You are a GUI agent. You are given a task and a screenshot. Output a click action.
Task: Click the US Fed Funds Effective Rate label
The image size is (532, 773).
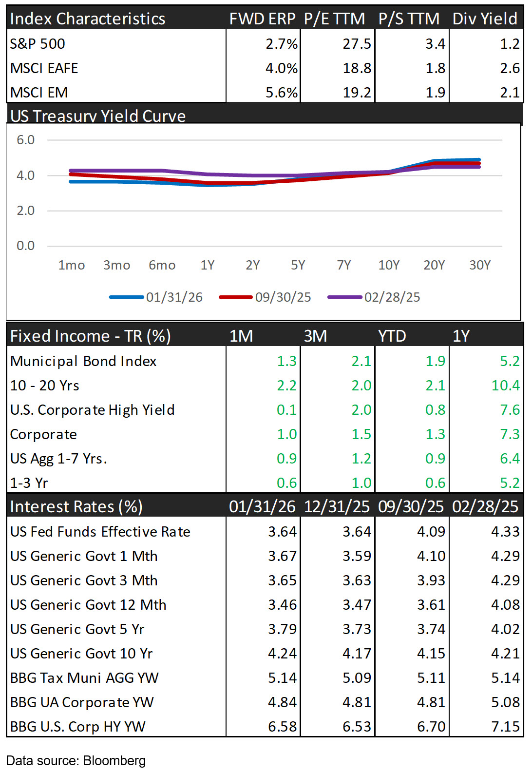[100, 532]
